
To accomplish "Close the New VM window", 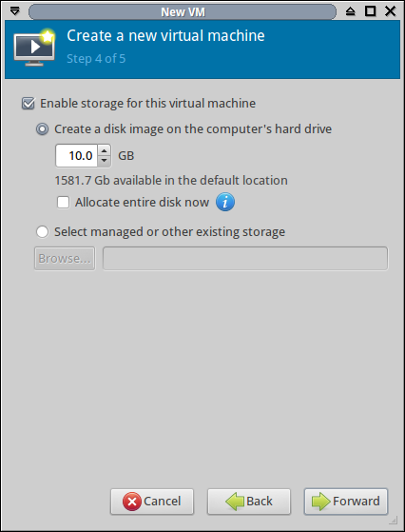I will pyautogui.click(x=391, y=11).
